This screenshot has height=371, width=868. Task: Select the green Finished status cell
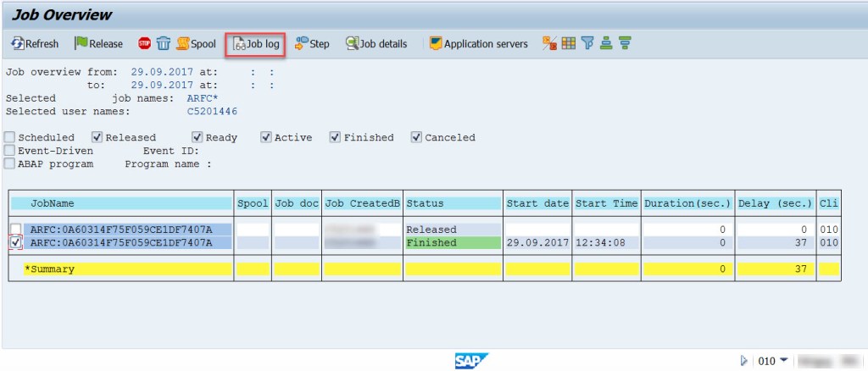453,243
